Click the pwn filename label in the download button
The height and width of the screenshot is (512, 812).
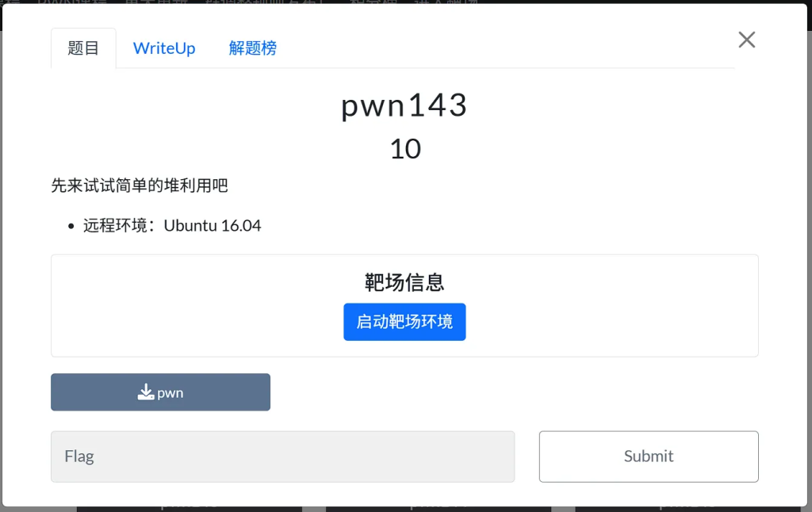tap(170, 393)
